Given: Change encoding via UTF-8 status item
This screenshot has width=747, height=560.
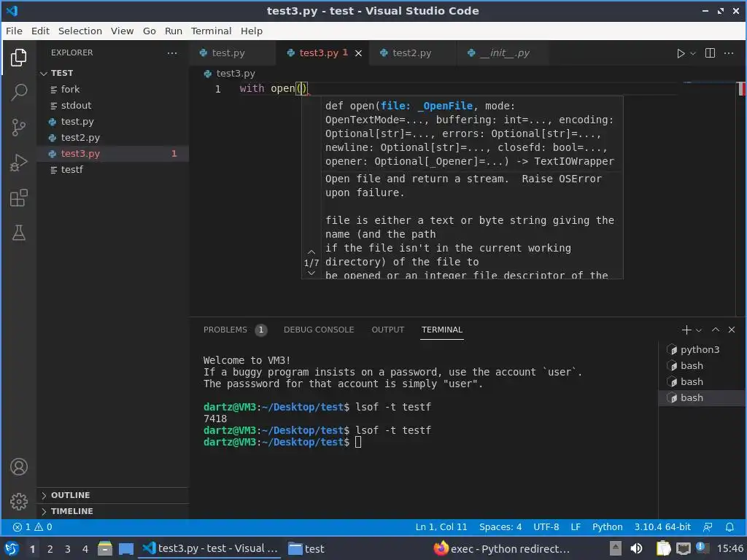Looking at the screenshot, I should coord(546,527).
